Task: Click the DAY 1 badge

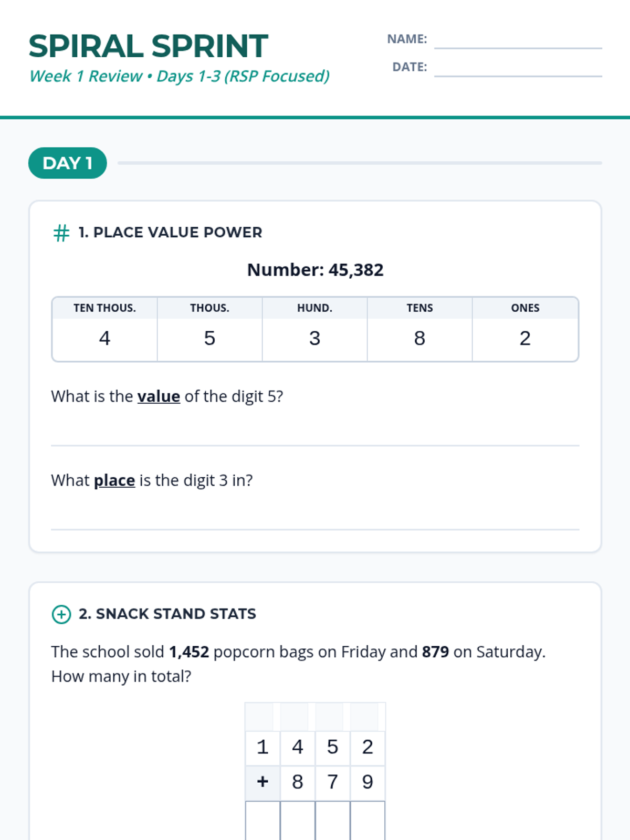Action: pos(68,163)
